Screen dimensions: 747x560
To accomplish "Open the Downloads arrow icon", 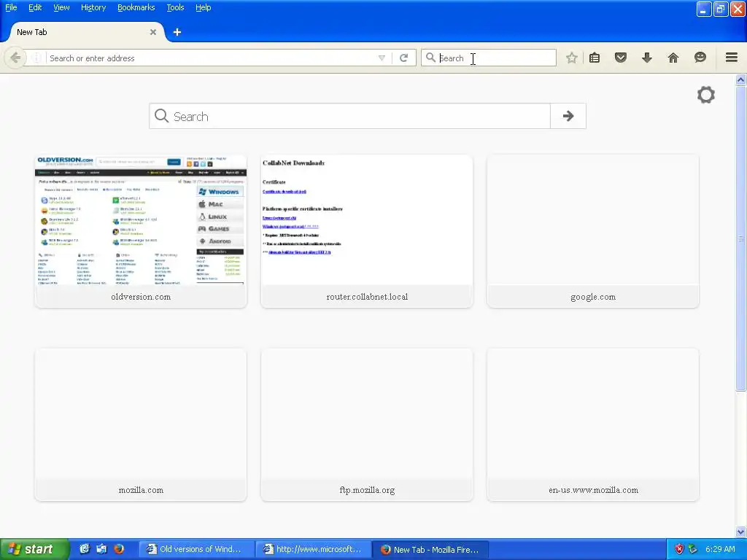I will [x=646, y=58].
